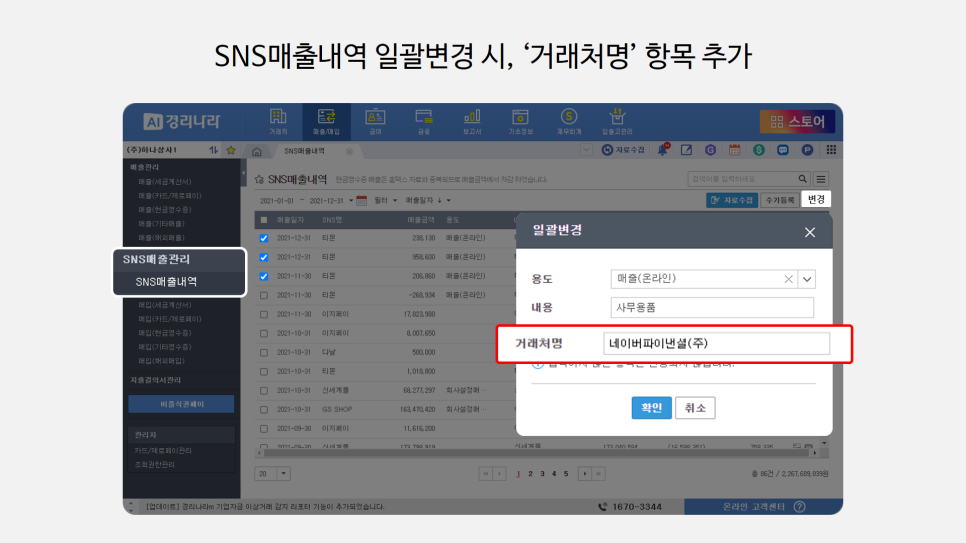Click the AI 경리나라 logo

(x=182, y=121)
